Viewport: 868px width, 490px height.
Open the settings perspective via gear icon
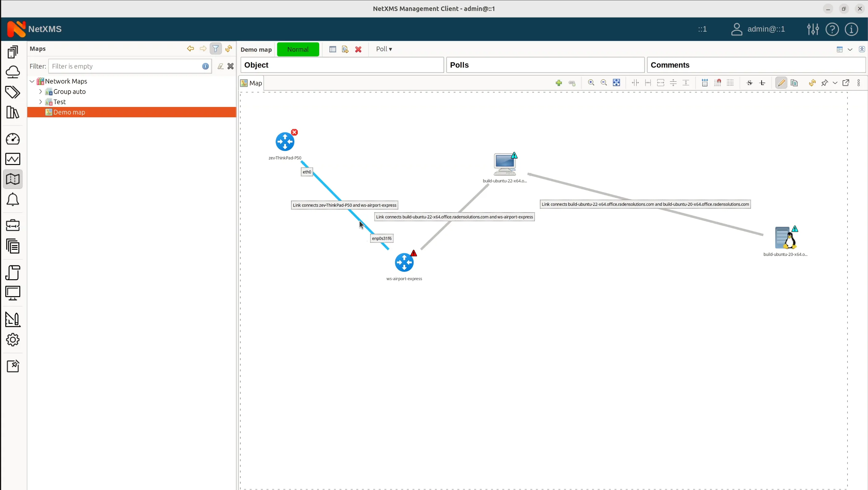[x=13, y=340]
